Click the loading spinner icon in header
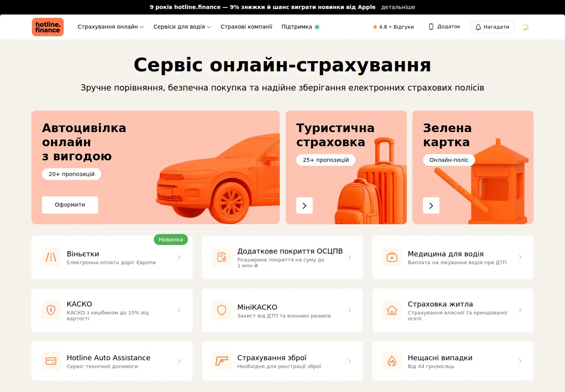 (x=526, y=27)
